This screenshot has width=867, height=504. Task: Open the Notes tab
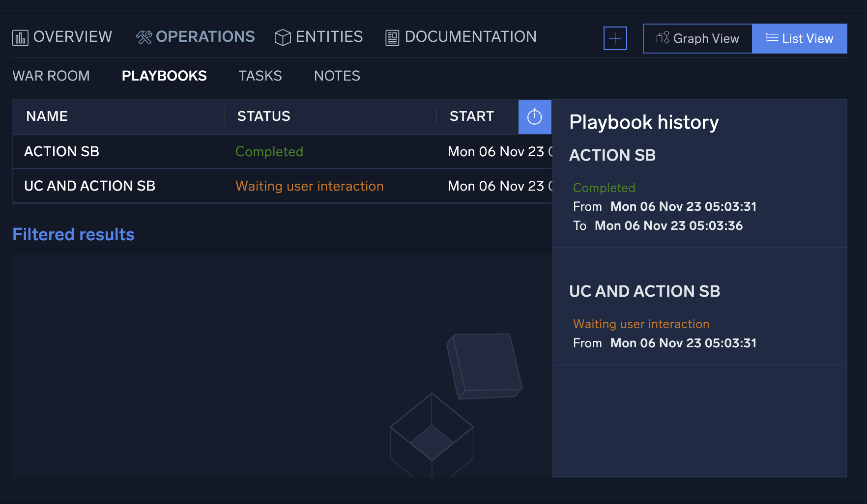point(337,76)
